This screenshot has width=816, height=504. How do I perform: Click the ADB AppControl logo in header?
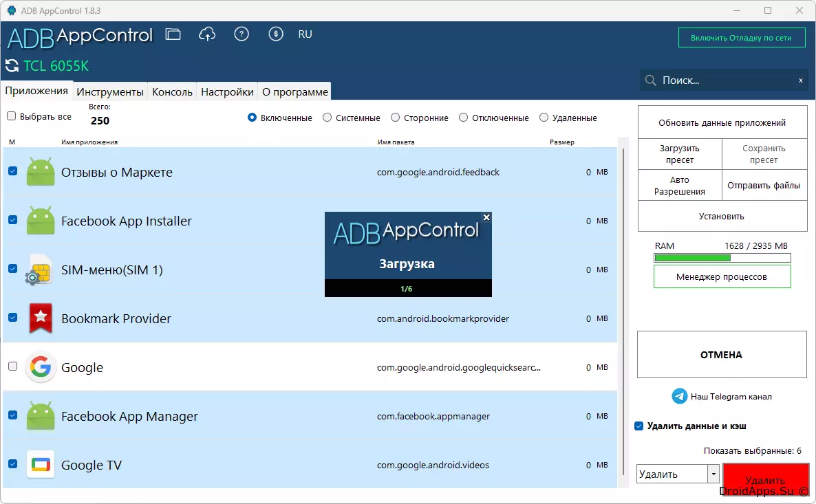(80, 37)
